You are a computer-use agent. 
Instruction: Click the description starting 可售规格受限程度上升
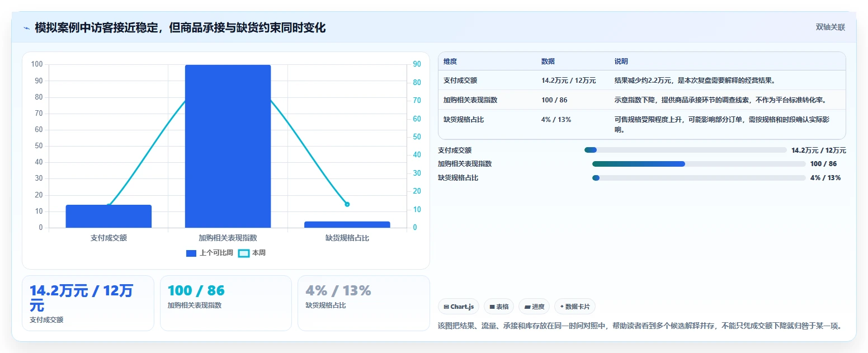(x=721, y=124)
